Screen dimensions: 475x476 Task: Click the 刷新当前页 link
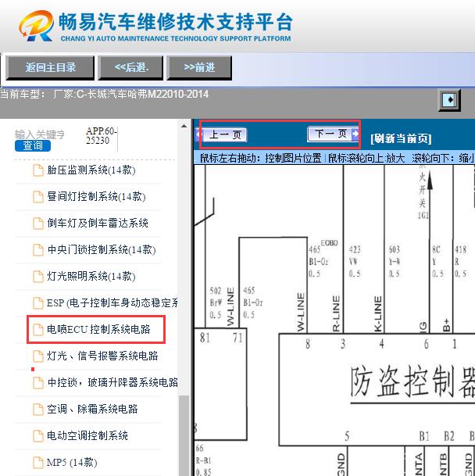(x=401, y=138)
